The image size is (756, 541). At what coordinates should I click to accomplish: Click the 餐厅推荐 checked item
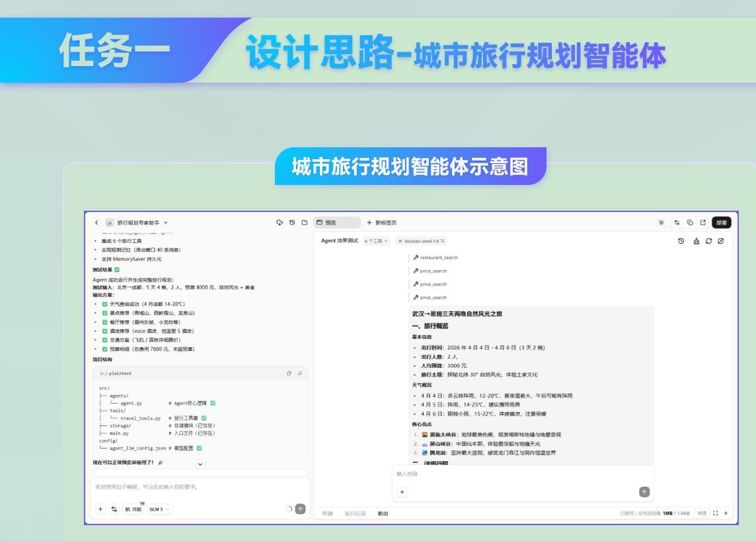141,322
